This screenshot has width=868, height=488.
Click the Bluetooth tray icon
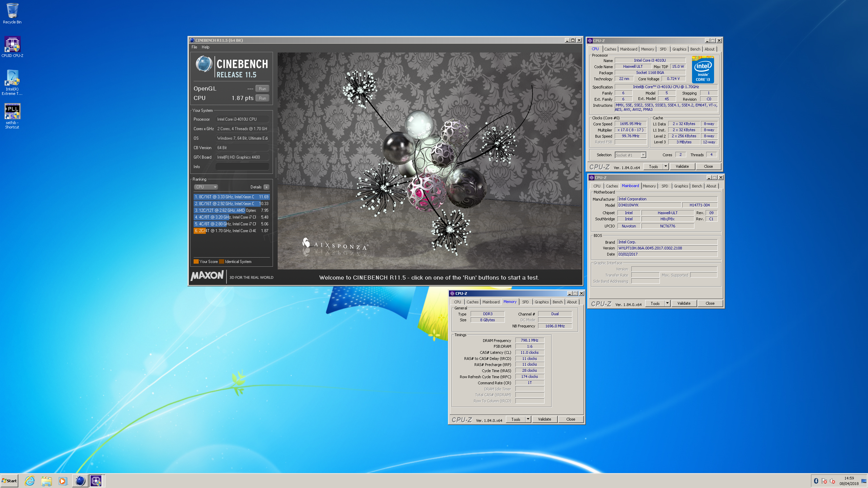pos(816,481)
